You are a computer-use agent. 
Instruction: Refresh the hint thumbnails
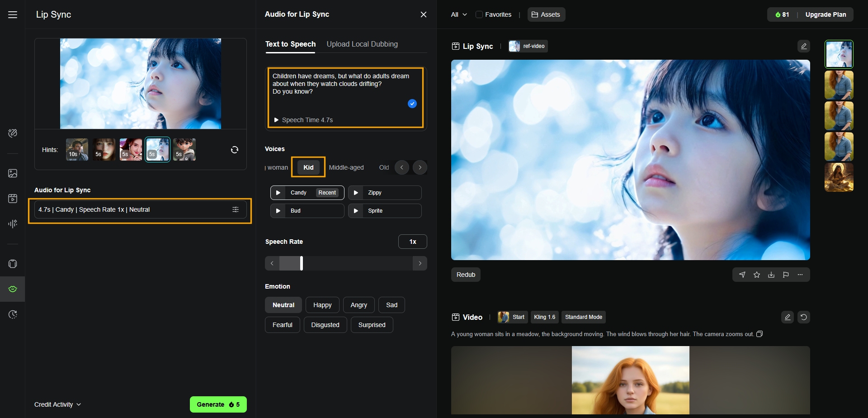tap(235, 150)
